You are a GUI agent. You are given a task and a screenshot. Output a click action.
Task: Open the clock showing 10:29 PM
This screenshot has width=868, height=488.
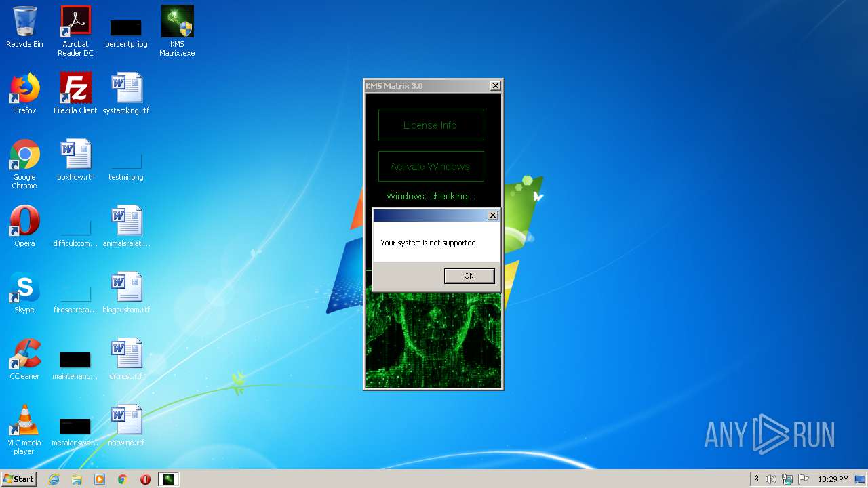click(x=833, y=479)
